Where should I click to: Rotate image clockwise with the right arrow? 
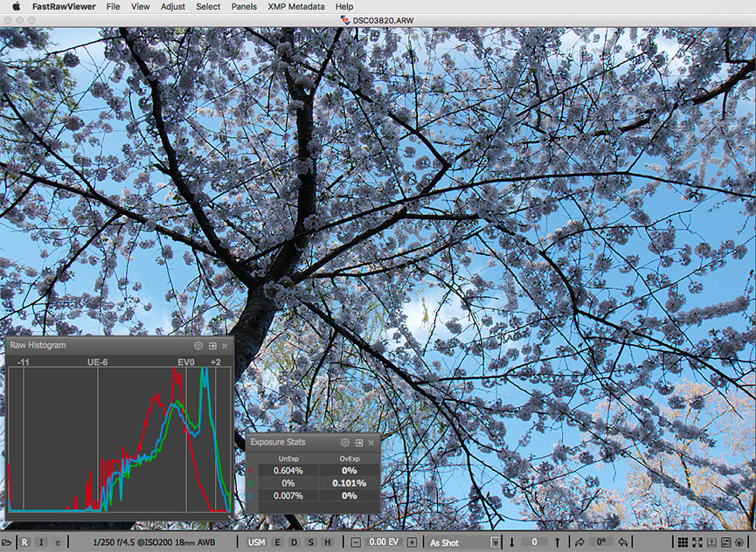pos(579,542)
